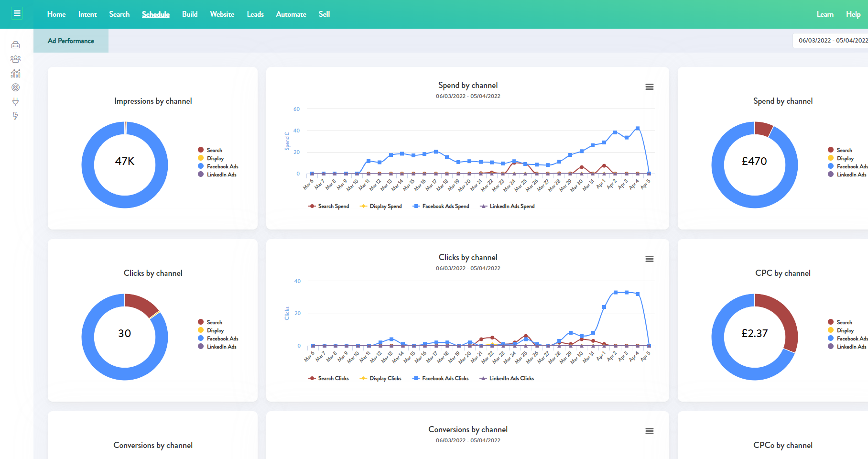
Task: Open Conversions by channel chart options menu
Action: tap(649, 431)
